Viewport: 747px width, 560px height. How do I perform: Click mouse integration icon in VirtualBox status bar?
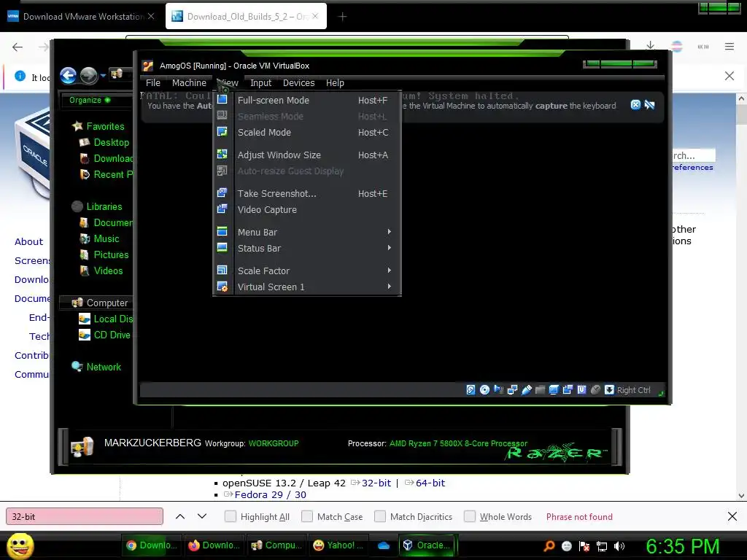pyautogui.click(x=595, y=390)
